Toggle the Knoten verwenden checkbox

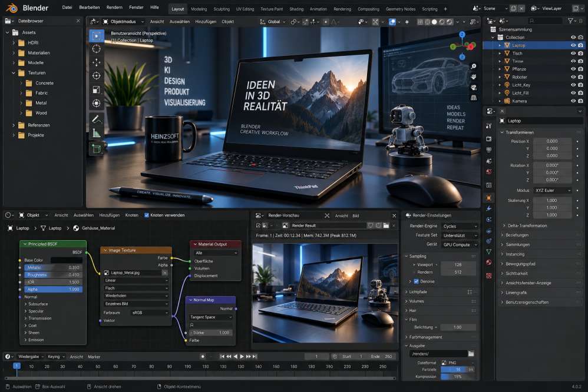pos(147,215)
